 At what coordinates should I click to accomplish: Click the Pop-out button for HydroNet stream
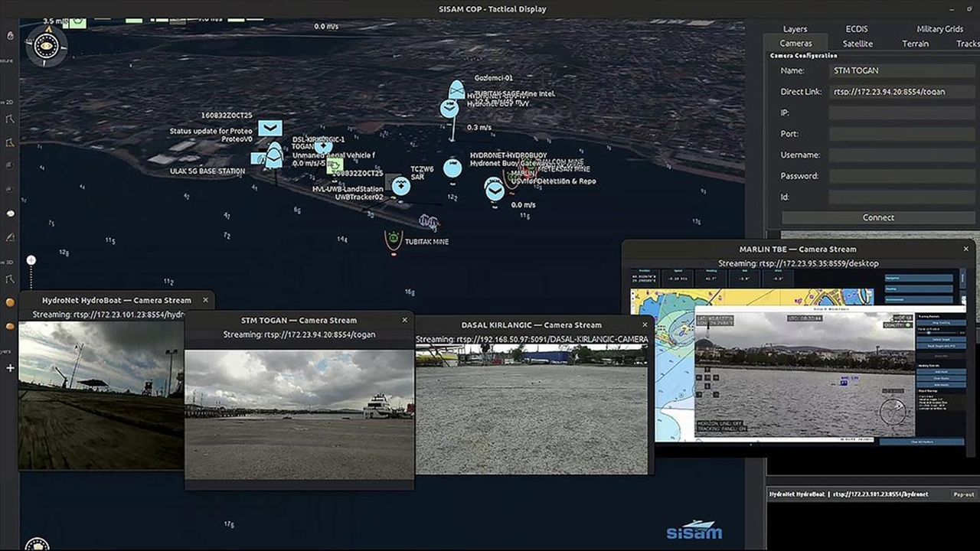point(962,494)
